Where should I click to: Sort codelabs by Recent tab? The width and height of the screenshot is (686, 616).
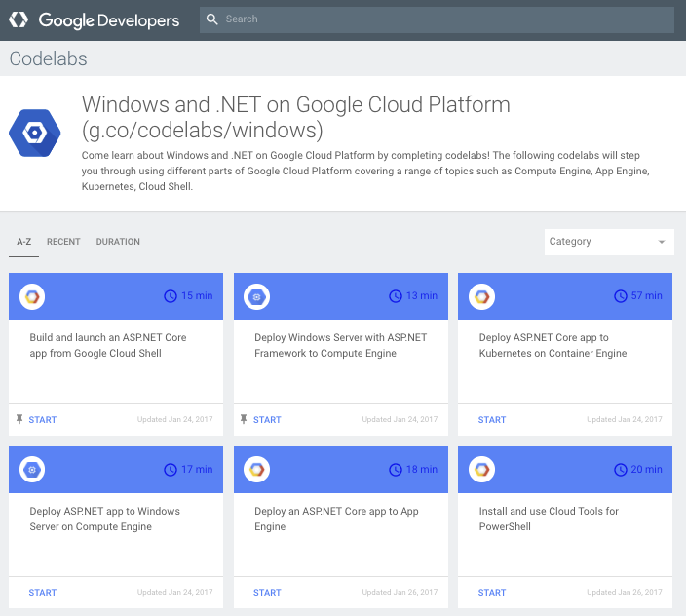(63, 242)
